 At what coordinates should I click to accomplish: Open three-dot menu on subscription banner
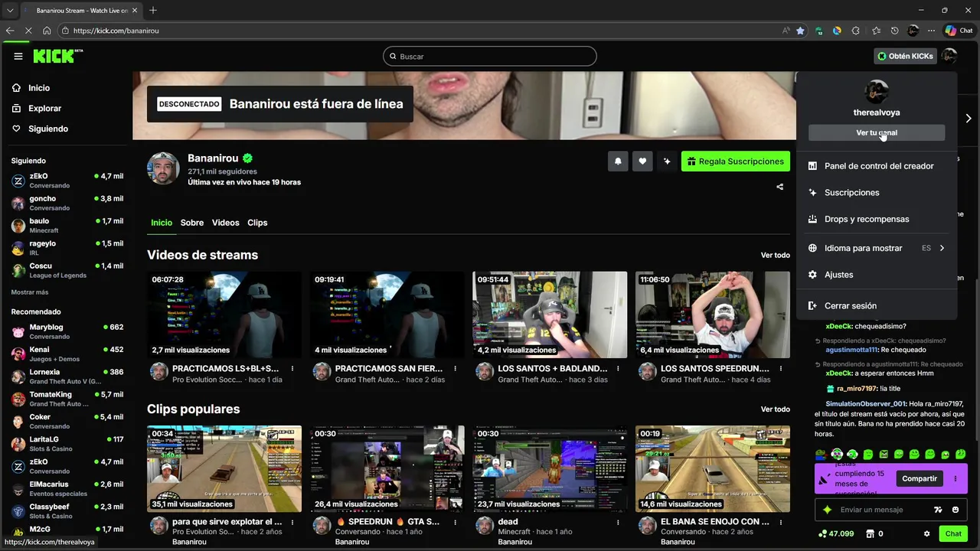tap(955, 479)
